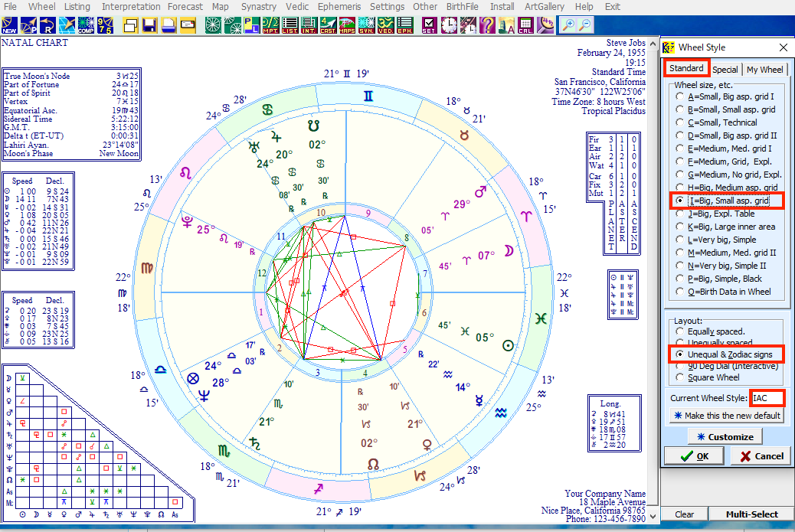
Task: Open the INT. interpretation toolbar icon
Action: tap(309, 25)
